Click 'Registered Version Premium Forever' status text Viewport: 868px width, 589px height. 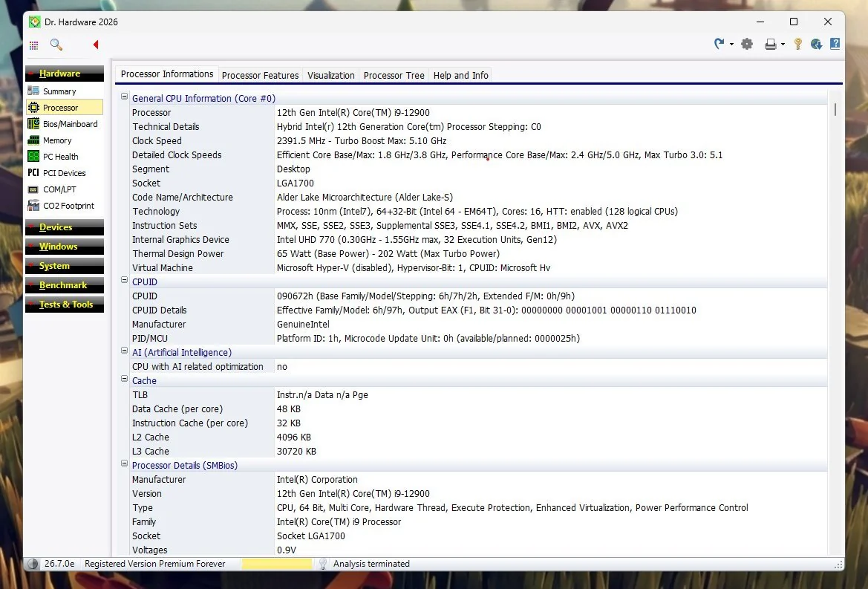coord(155,564)
